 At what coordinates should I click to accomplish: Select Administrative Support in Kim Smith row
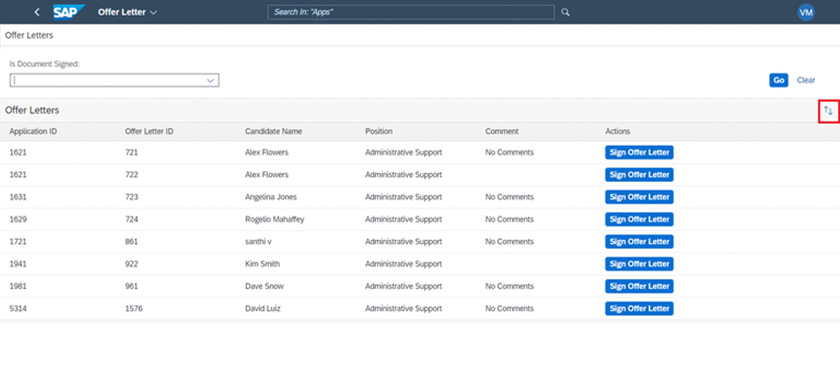coord(403,264)
